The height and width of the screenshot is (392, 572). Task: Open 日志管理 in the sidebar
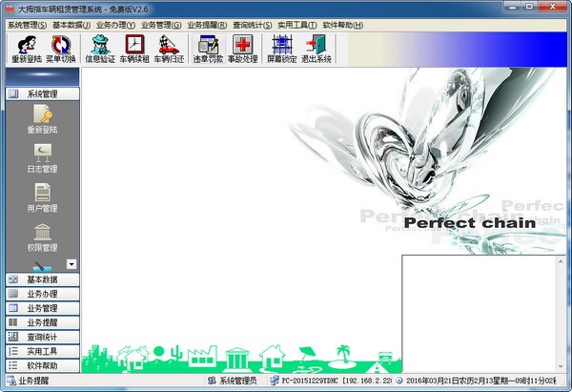click(x=42, y=156)
